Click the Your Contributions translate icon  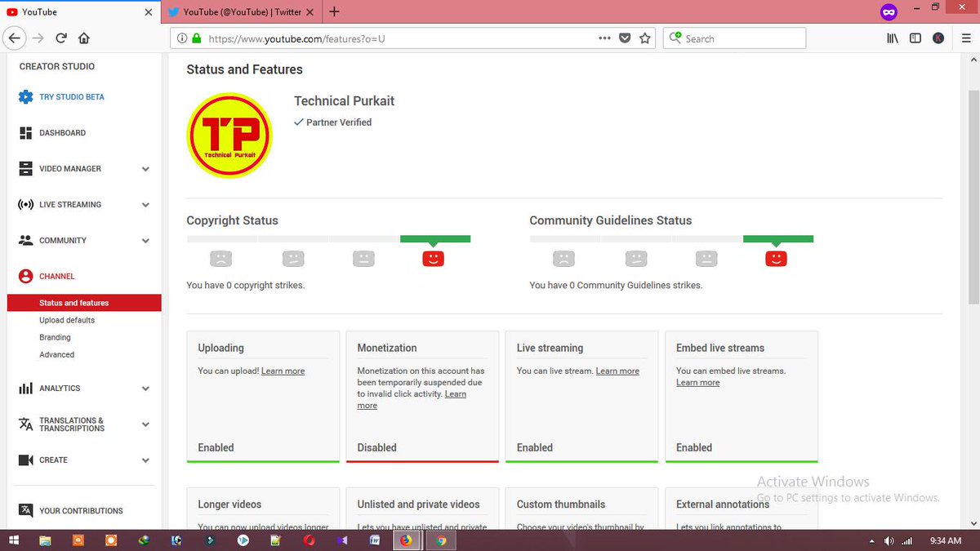point(25,511)
